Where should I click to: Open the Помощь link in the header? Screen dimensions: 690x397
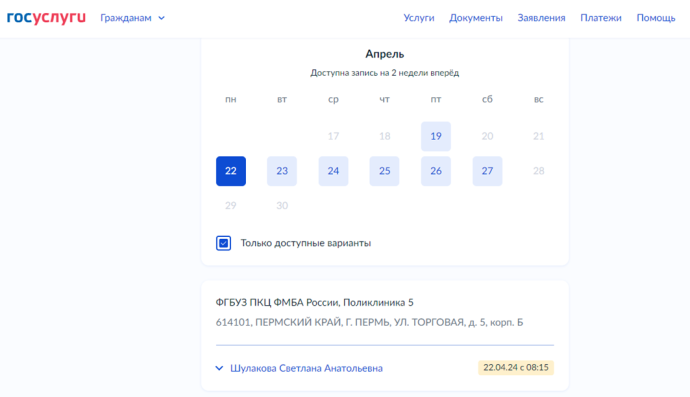coord(656,18)
